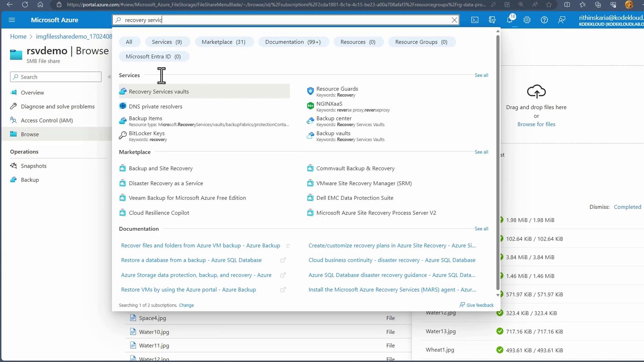Clear search box with X icon
Screen dimensions: 644x362
454,20
